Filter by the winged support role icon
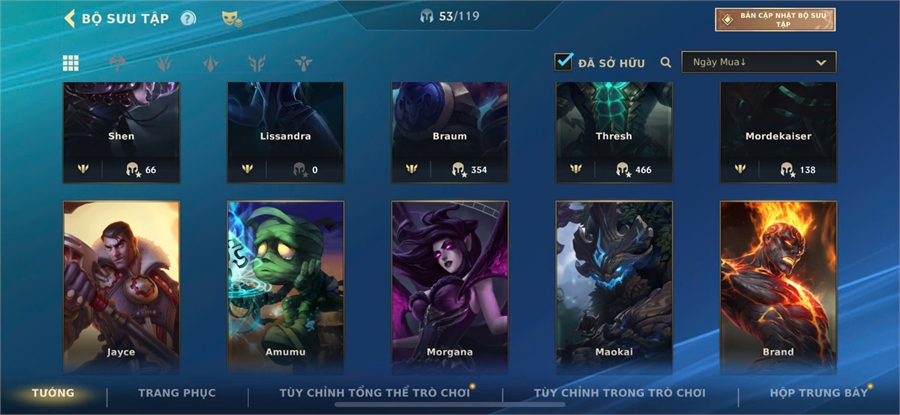The height and width of the screenshot is (415, 900). pyautogui.click(x=304, y=63)
